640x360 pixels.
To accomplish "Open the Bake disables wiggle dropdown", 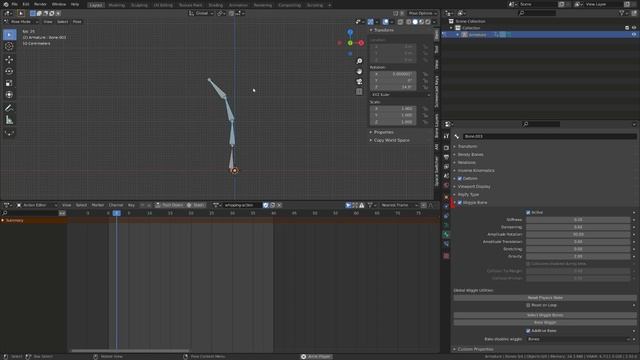I will coord(578,339).
